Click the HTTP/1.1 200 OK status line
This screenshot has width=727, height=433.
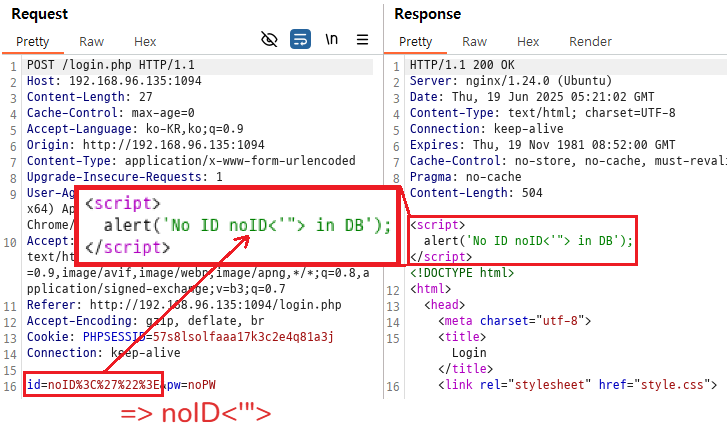(462, 65)
